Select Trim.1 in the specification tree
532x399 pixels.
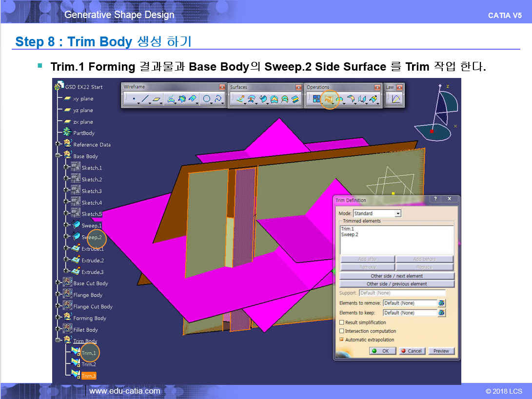pyautogui.click(x=88, y=353)
